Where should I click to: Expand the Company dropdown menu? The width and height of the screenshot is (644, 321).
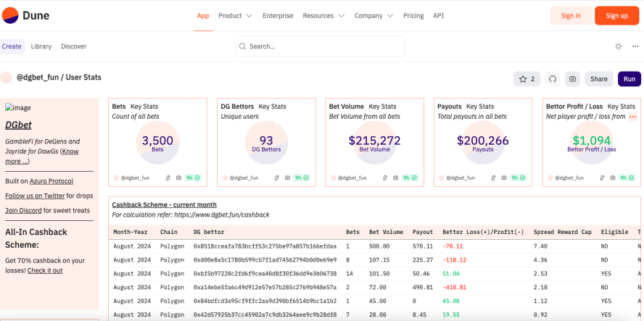pos(373,16)
